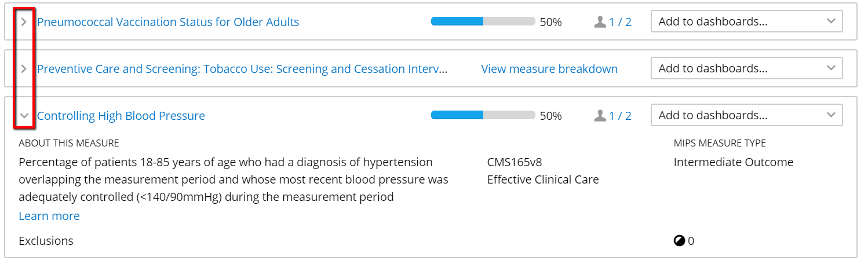Image resolution: width=868 pixels, height=264 pixels.
Task: Click the Exclusions pie chart icon
Action: (679, 241)
